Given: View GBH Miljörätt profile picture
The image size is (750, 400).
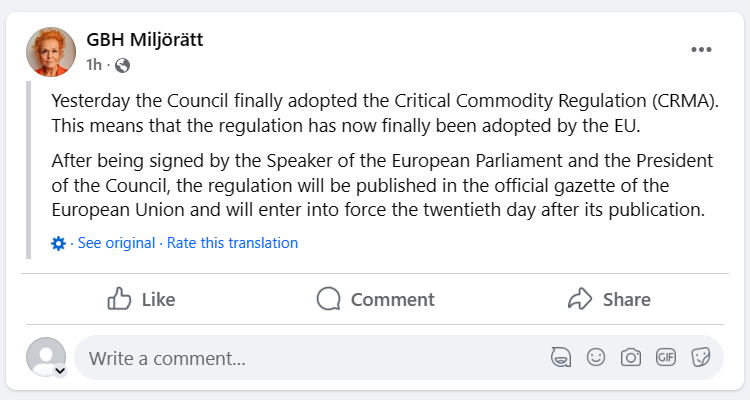Looking at the screenshot, I should coord(51,52).
